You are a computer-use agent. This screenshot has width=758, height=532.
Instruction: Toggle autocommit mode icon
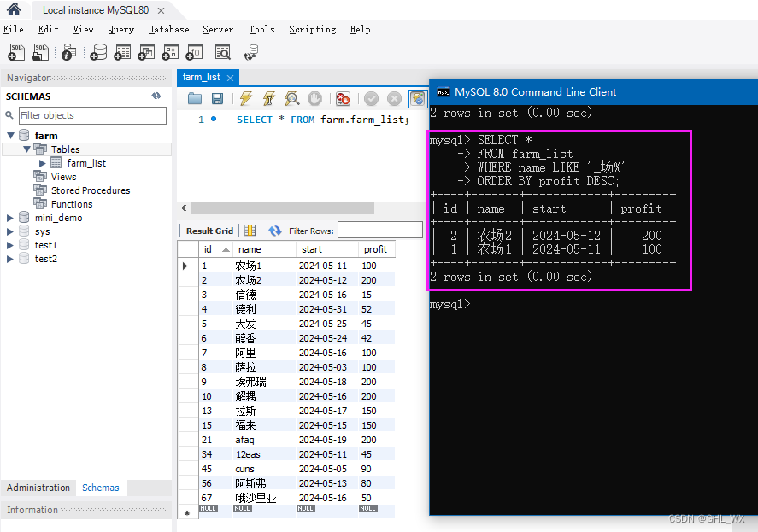click(x=417, y=98)
